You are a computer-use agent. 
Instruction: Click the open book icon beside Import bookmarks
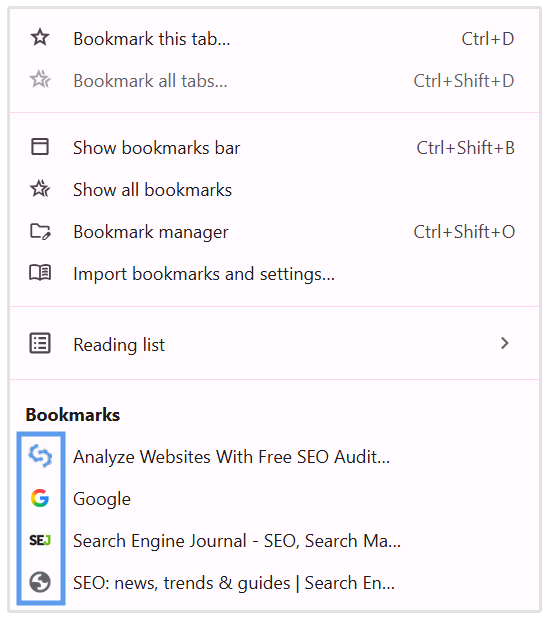(40, 273)
